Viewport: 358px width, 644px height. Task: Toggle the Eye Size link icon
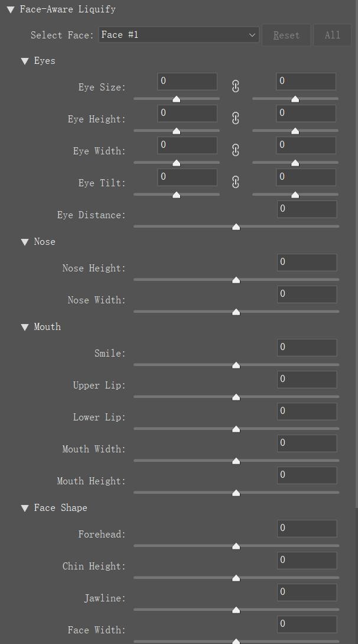click(236, 86)
